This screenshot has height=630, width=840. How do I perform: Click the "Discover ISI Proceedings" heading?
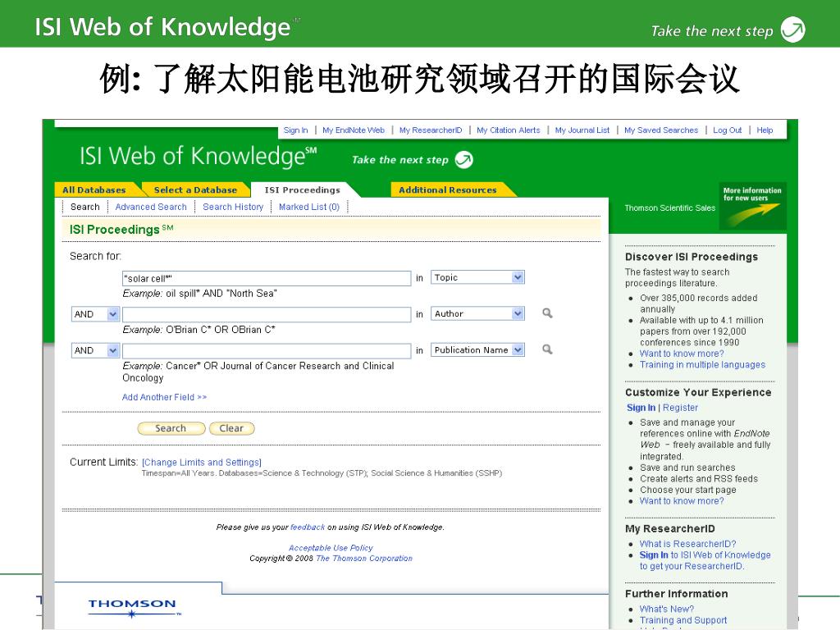click(692, 257)
